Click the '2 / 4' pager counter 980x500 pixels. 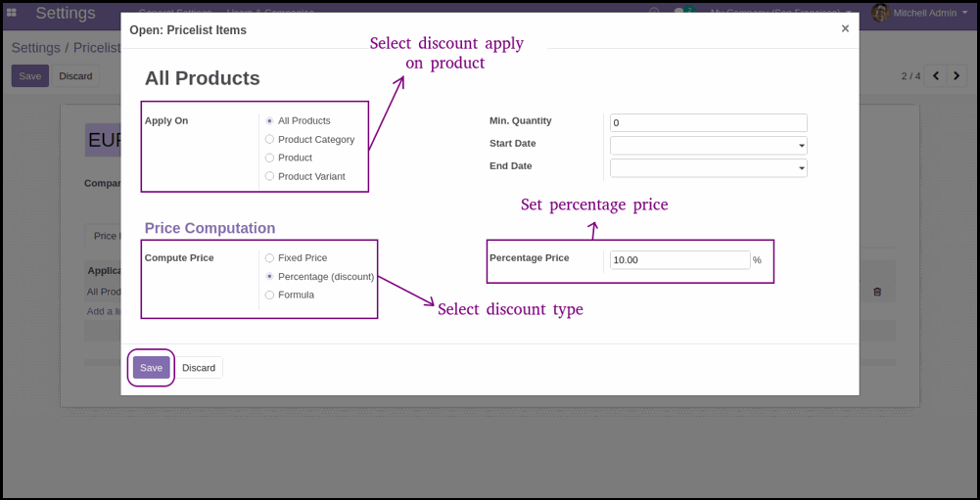coord(910,76)
